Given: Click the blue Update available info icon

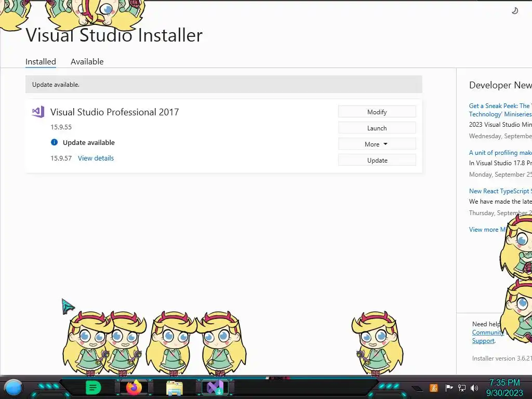Looking at the screenshot, I should (x=54, y=142).
